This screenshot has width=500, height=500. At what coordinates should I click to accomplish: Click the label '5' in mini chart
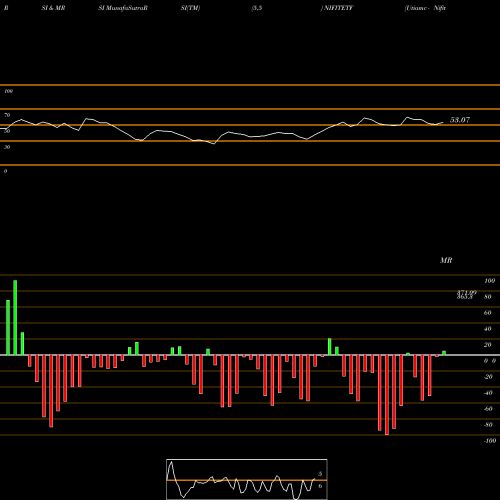[320, 474]
